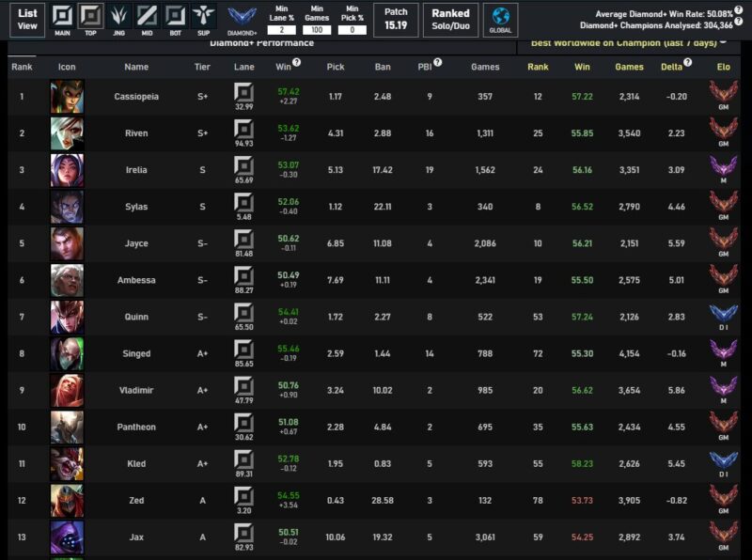Change the Ranked Solo/Duo queue type
Viewport: 752px width, 560px height.
451,19
